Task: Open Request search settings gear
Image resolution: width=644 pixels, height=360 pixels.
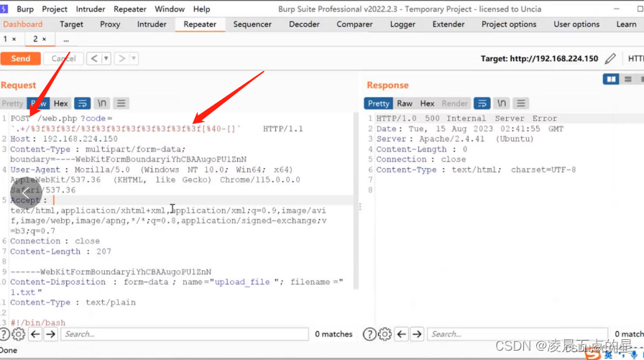Action: [19, 334]
